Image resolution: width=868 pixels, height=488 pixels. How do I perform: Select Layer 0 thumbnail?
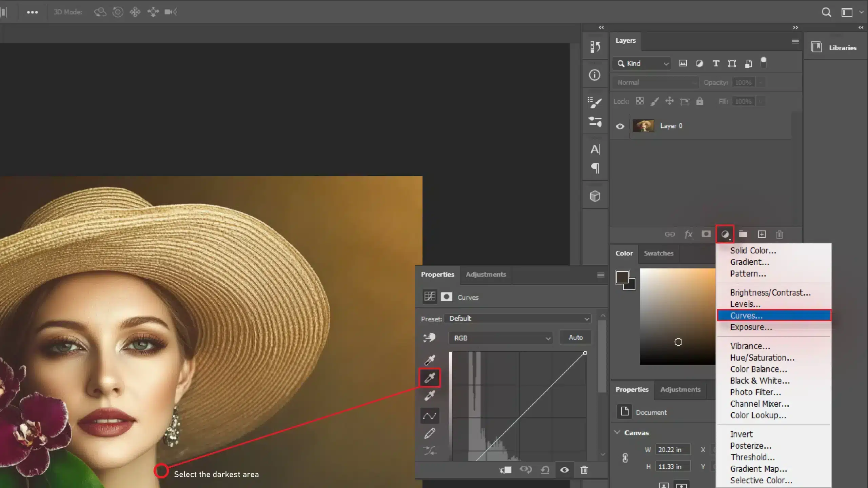[643, 126]
